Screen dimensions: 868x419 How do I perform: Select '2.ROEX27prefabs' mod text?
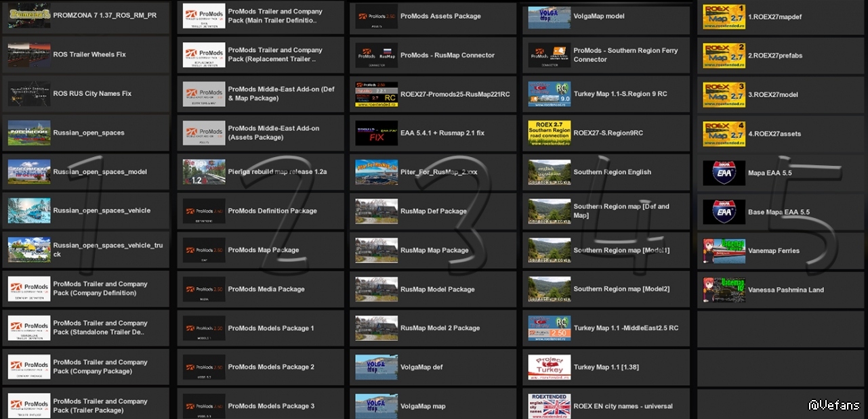(775, 56)
